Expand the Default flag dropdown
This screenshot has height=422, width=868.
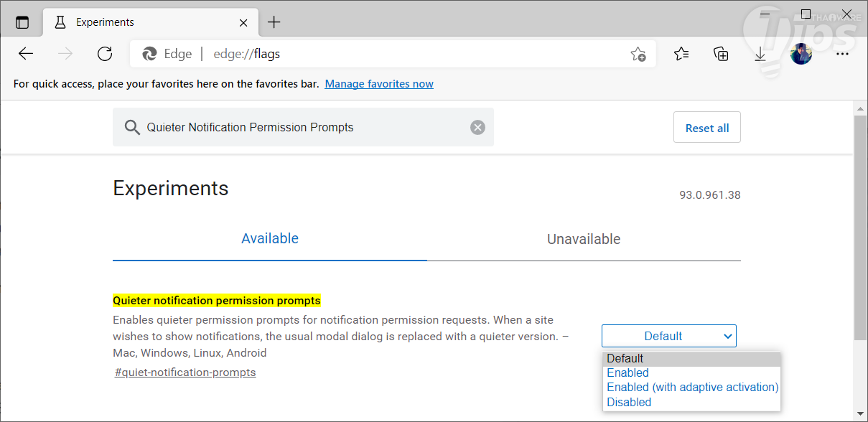click(668, 336)
